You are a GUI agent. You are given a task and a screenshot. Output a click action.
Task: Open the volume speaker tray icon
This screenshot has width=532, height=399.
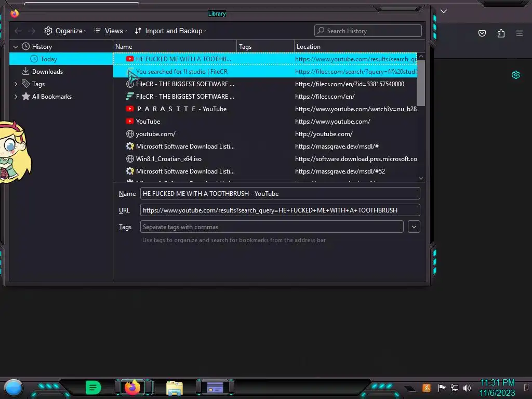click(x=467, y=388)
